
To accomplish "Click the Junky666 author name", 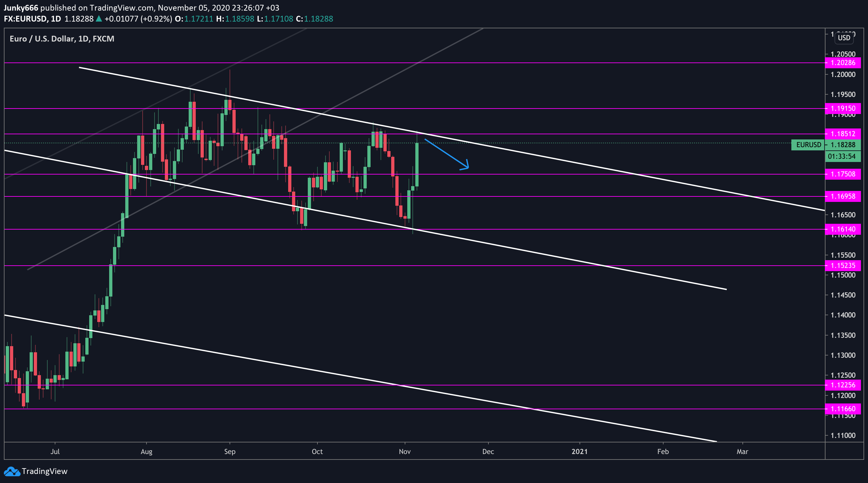I will 21,8.
